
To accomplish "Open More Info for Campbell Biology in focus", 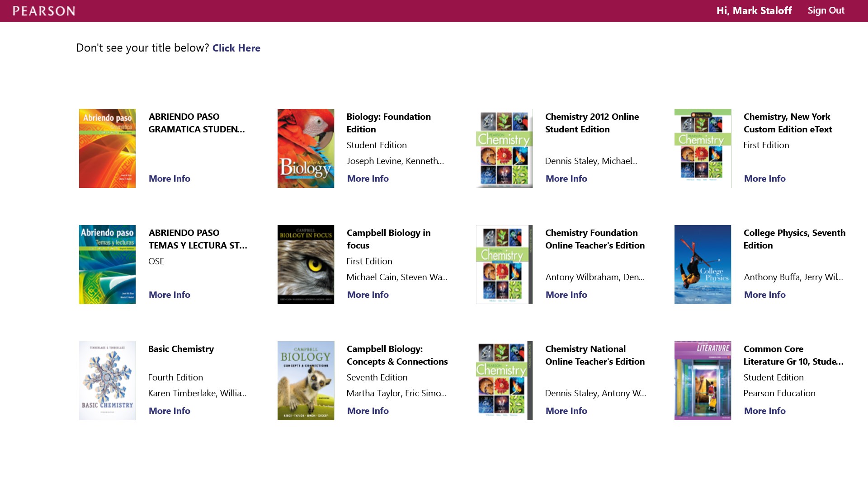I will 368,295.
